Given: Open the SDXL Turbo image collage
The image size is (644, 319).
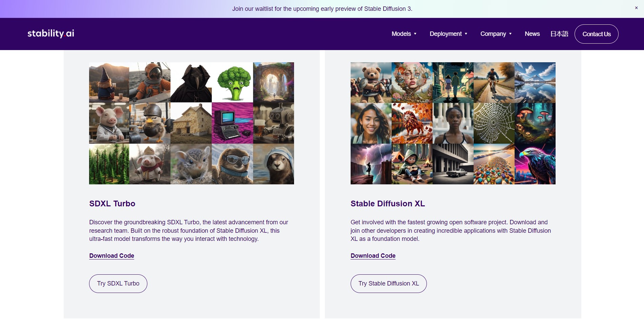Looking at the screenshot, I should click(x=191, y=123).
